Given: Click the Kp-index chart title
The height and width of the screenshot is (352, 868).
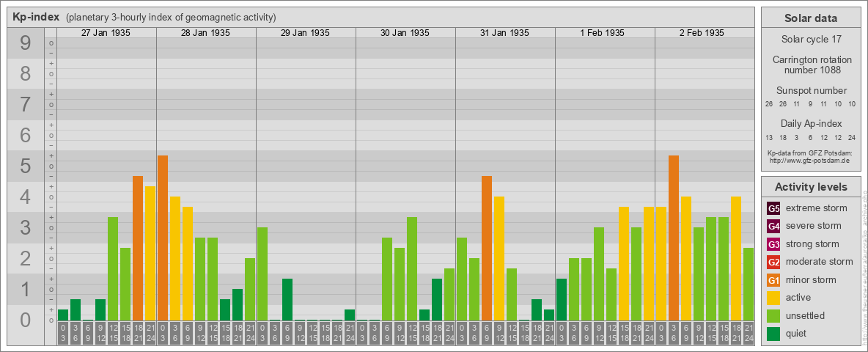Looking at the screenshot, I should 36,17.
